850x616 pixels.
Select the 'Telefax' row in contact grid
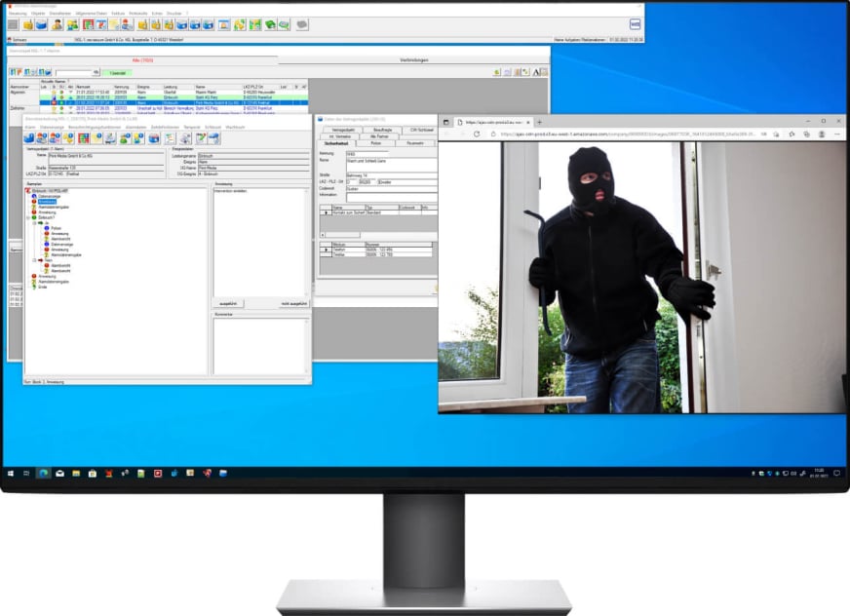click(378, 254)
